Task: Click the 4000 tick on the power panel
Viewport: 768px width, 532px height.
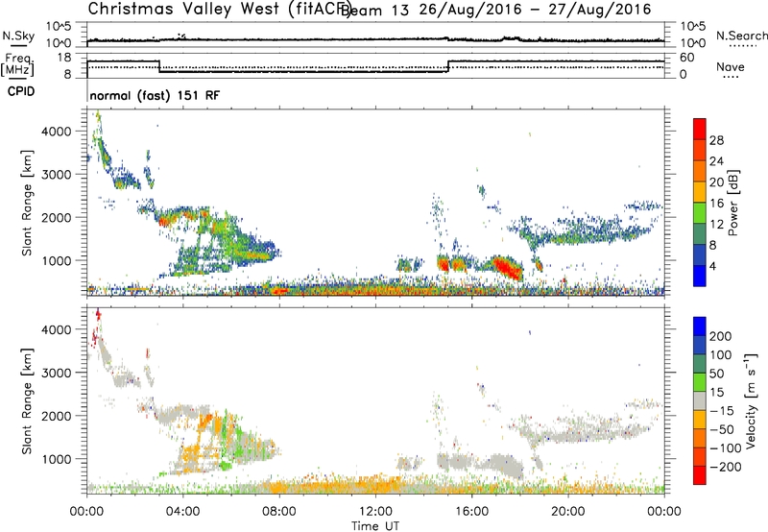Action: tap(57, 132)
